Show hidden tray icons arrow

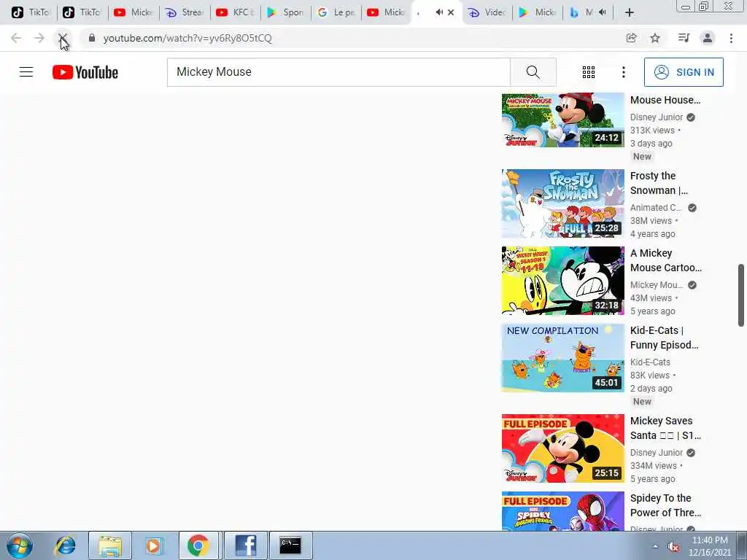656,547
